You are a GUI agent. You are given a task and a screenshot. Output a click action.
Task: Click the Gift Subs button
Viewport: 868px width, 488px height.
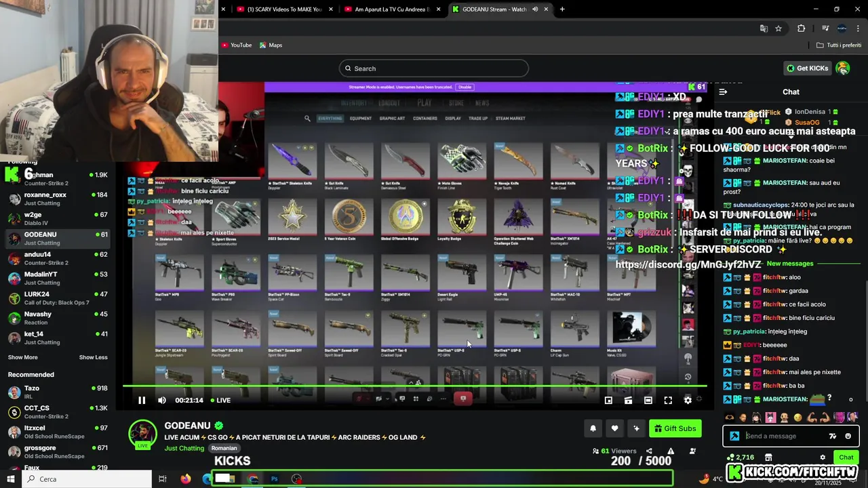click(675, 428)
